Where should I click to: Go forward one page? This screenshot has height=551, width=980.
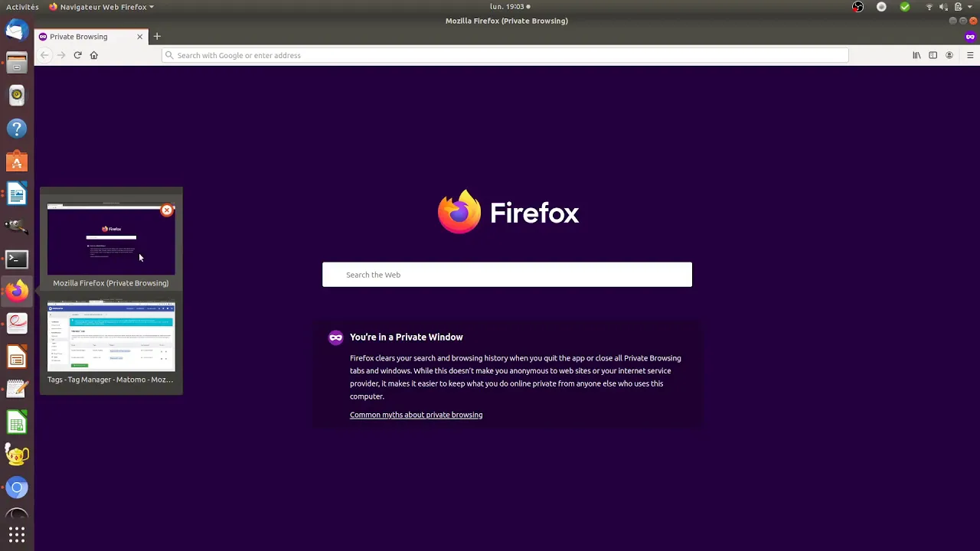pyautogui.click(x=61, y=55)
